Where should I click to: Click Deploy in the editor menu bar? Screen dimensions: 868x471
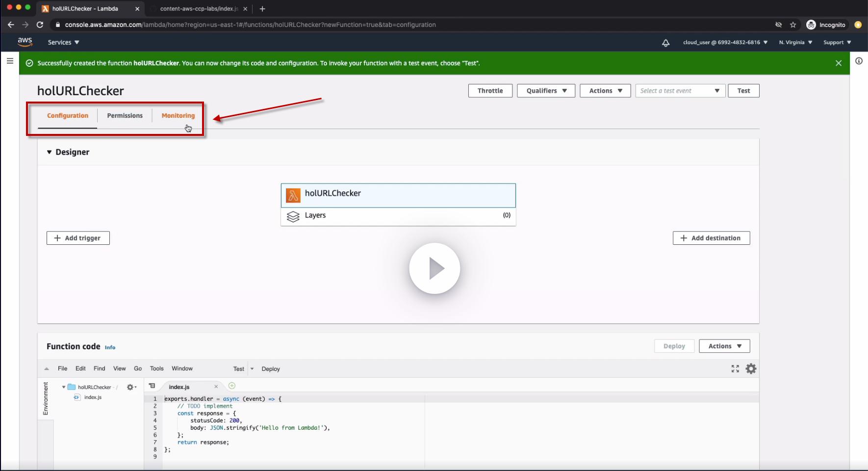click(271, 369)
